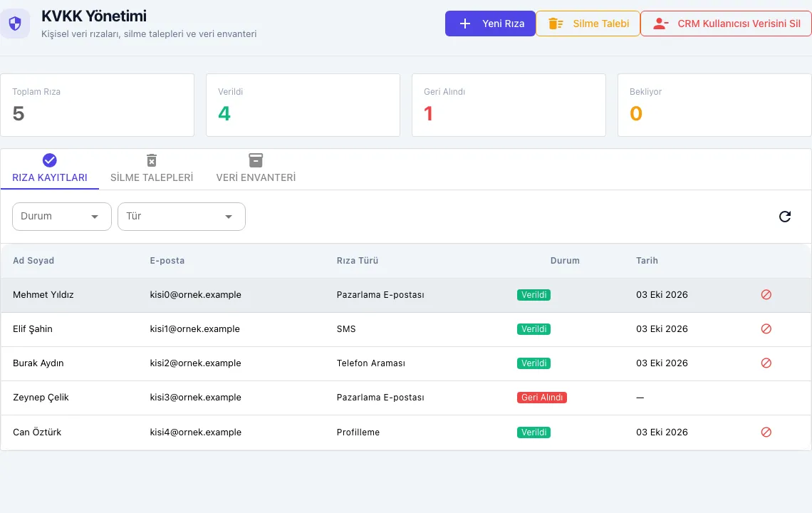
Task: Click the Verildi stat card
Action: click(303, 105)
